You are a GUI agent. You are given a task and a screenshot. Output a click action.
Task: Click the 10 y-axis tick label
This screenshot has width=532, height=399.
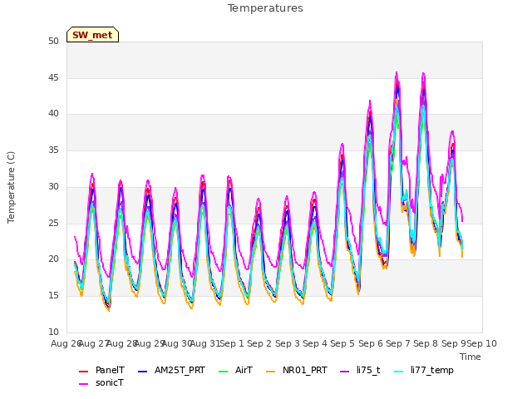(53, 332)
